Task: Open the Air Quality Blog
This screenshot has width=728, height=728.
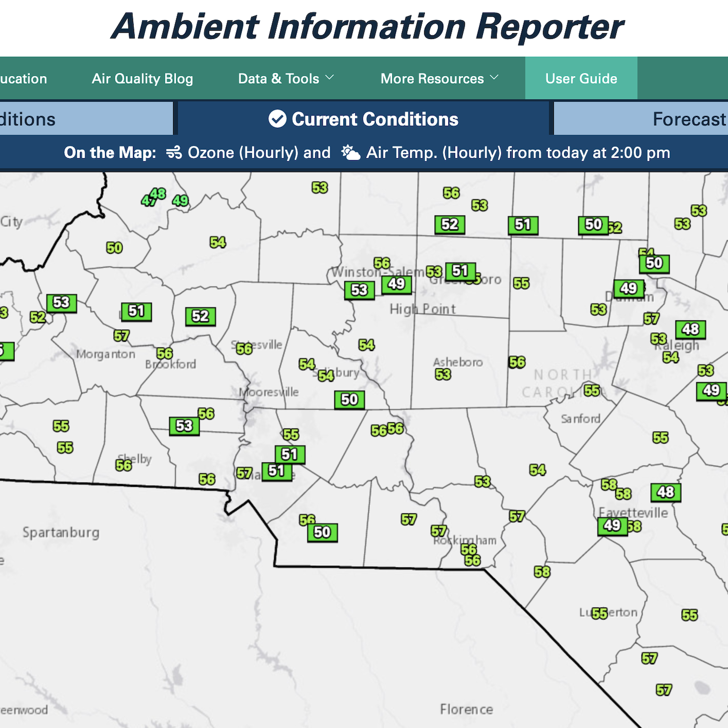Action: pos(142,79)
